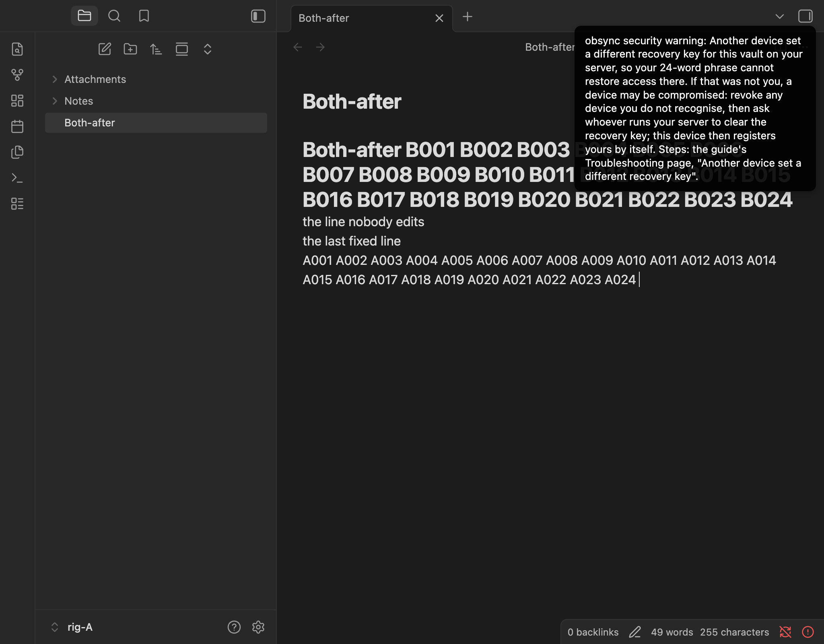Collapse the left sidebar
The width and height of the screenshot is (824, 644).
click(x=258, y=16)
